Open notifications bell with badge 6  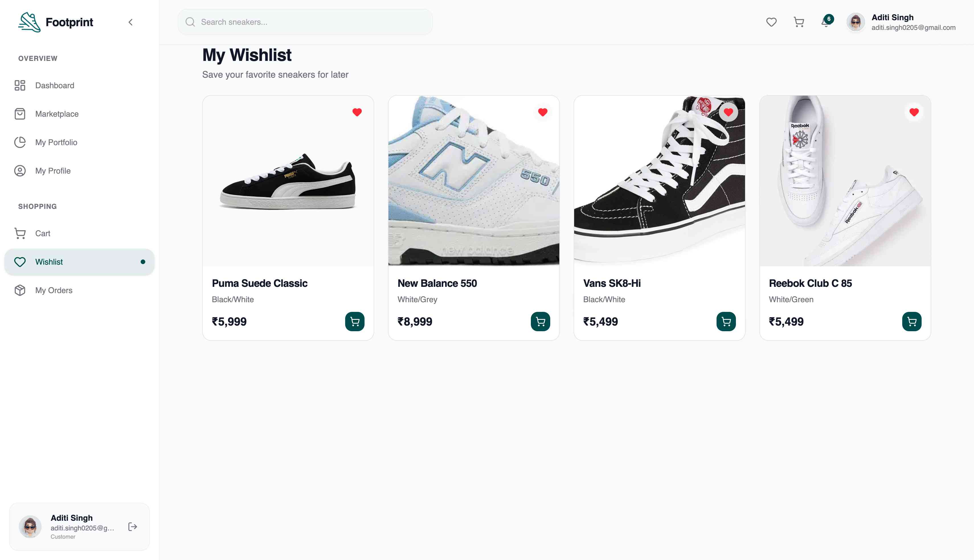(826, 22)
